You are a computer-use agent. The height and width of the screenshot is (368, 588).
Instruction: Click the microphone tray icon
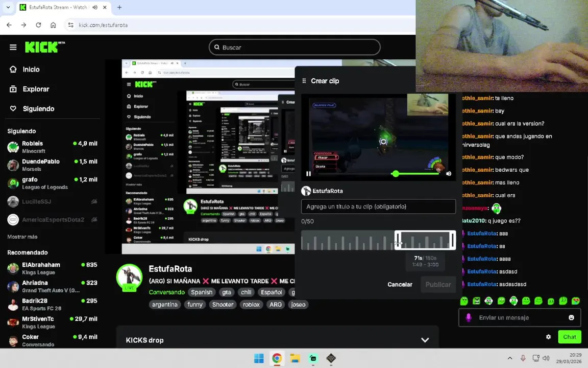click(523, 358)
